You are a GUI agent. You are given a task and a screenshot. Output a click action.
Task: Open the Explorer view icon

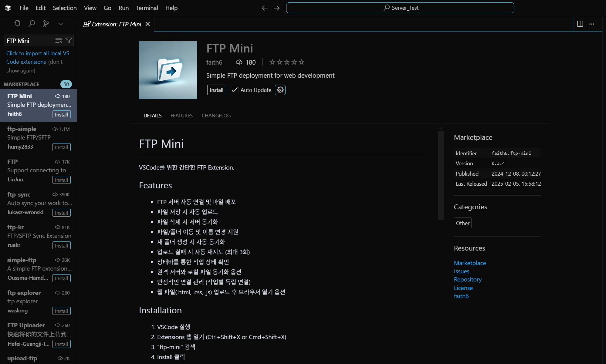point(17,24)
